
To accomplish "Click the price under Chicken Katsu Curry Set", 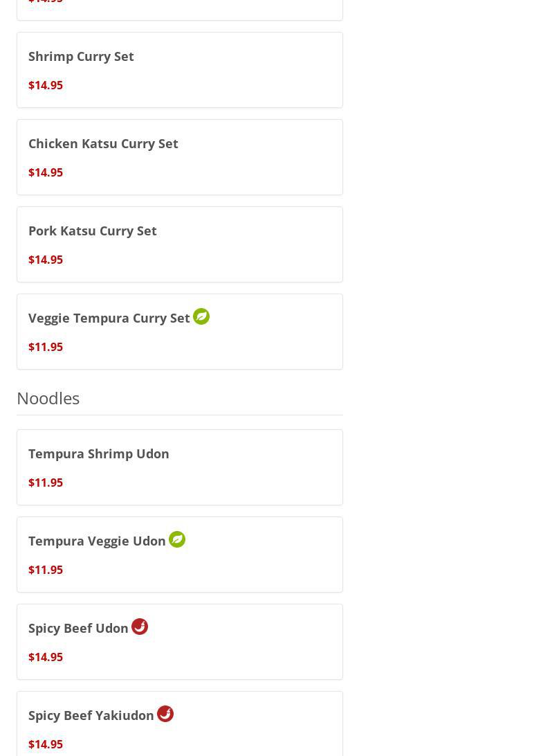I will pyautogui.click(x=46, y=172).
